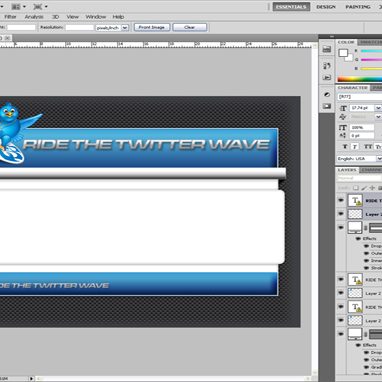Click the foreground color swatch in Color panel
Viewport: 382px width, 382px height.
(343, 53)
